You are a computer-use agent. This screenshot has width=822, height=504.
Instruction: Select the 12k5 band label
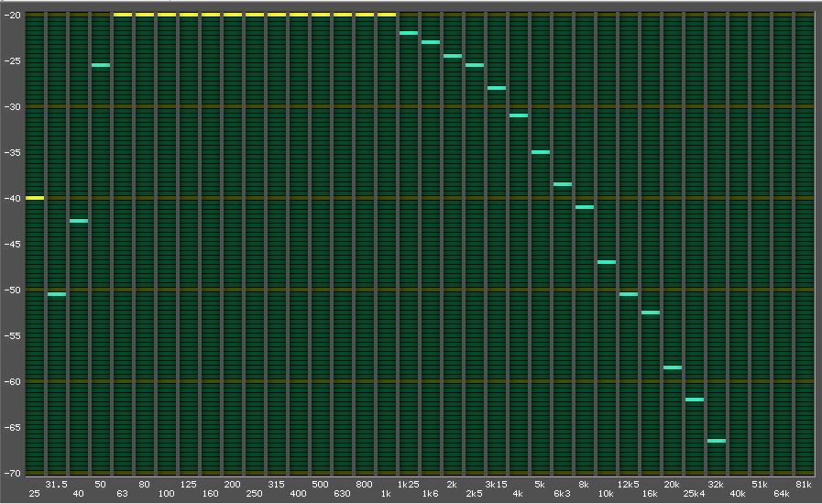click(x=629, y=485)
